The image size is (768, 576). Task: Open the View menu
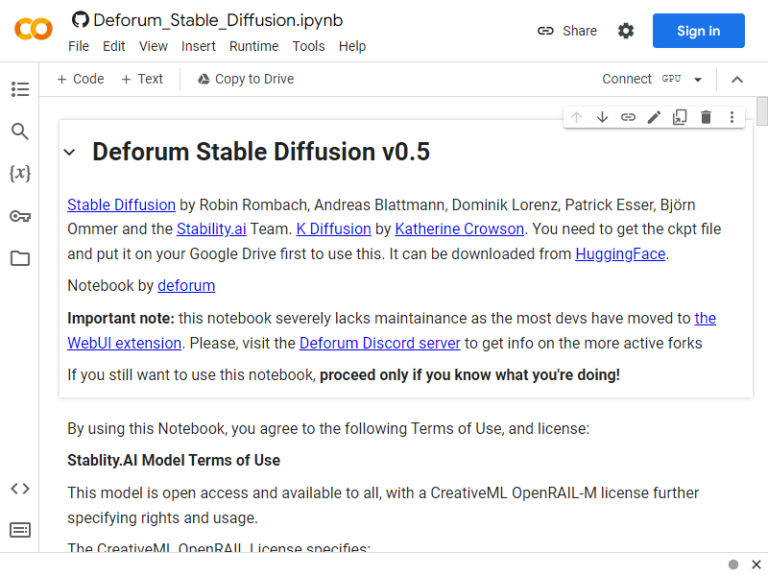click(x=153, y=46)
